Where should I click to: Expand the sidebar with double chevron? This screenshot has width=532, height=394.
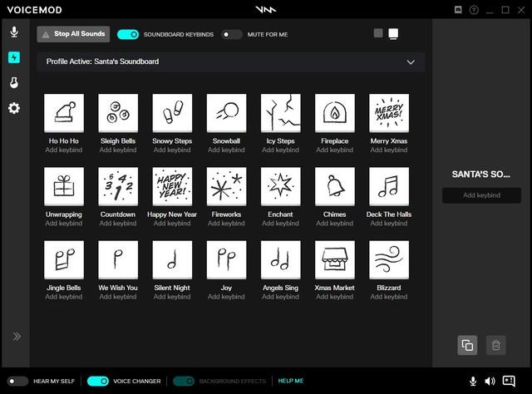click(x=17, y=337)
